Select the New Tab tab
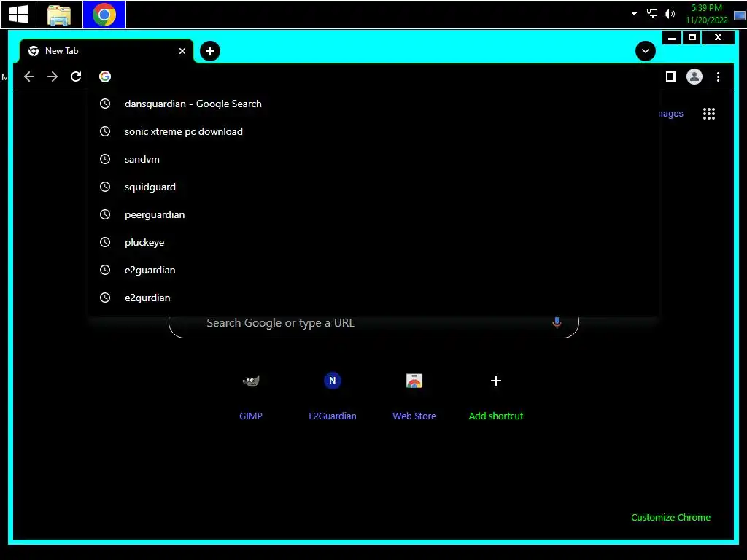The image size is (747, 560). (107, 51)
